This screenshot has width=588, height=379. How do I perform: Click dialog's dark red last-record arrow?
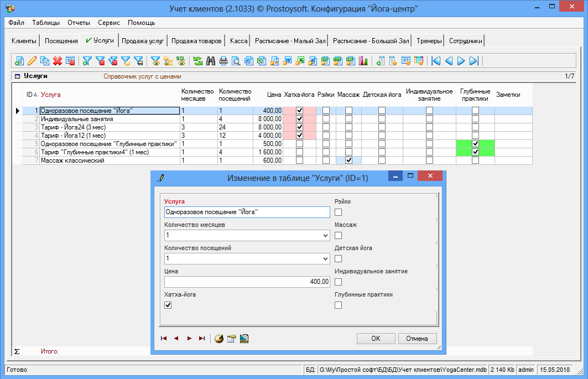pyautogui.click(x=202, y=339)
